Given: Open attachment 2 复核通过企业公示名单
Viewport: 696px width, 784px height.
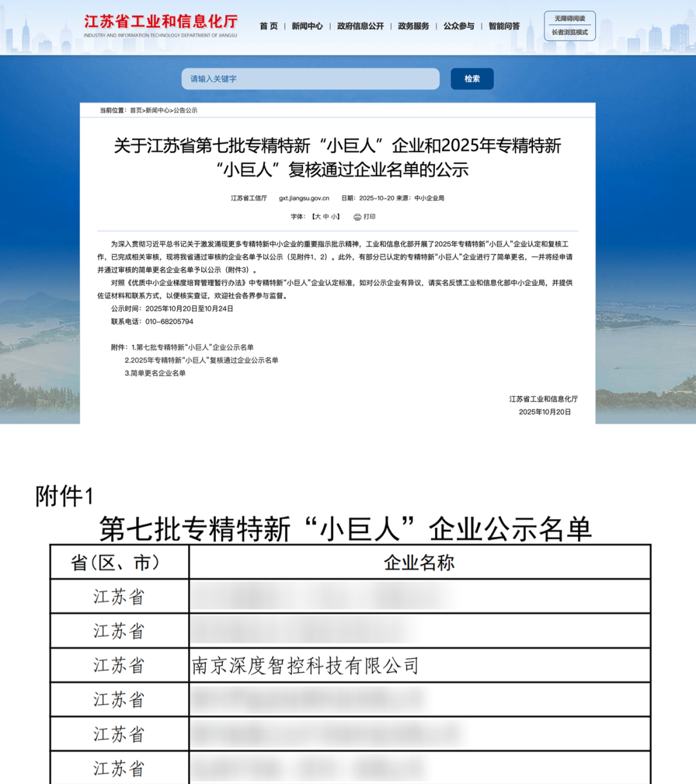Looking at the screenshot, I should pyautogui.click(x=201, y=360).
